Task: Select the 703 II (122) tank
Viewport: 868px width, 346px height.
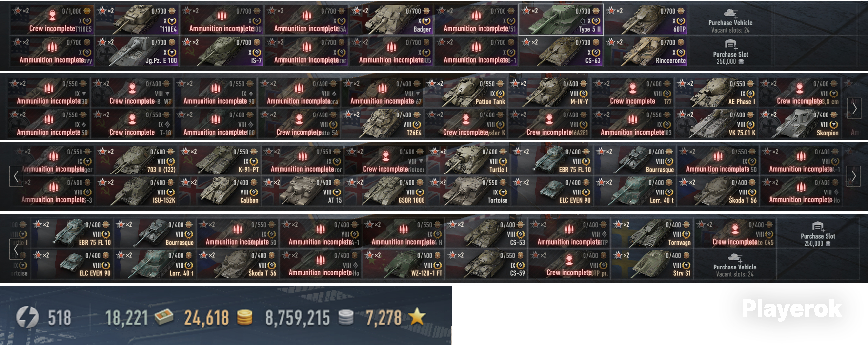Action: (x=137, y=160)
